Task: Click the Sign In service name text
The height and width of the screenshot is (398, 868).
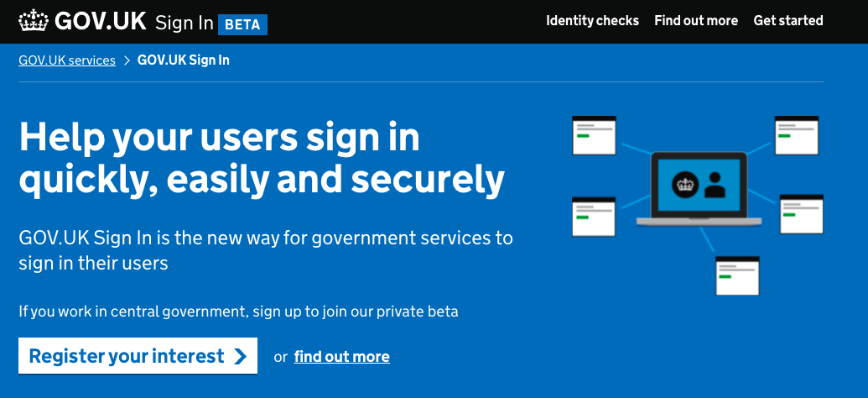Action: coord(185,24)
